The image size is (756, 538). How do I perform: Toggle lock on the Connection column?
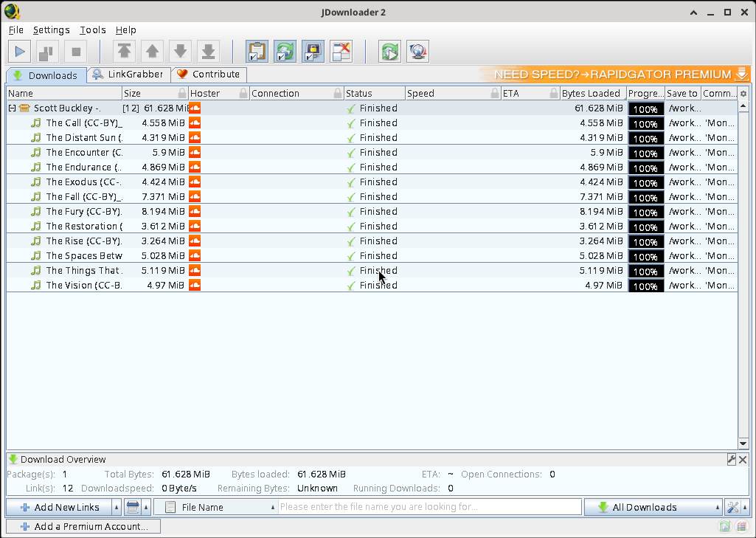[338, 93]
